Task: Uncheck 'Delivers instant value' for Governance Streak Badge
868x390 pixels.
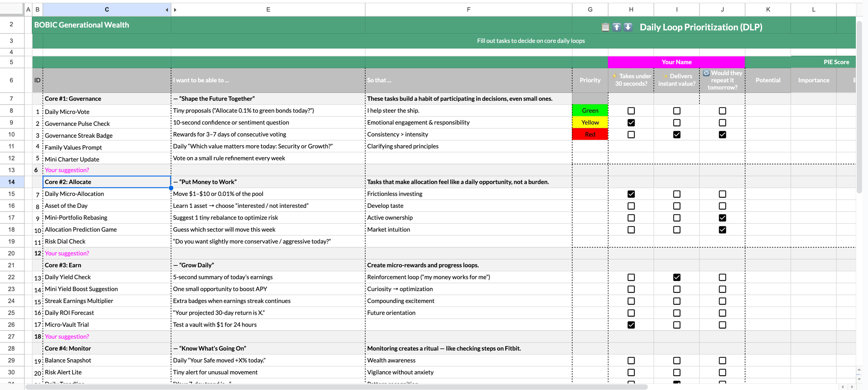Action: (676, 135)
